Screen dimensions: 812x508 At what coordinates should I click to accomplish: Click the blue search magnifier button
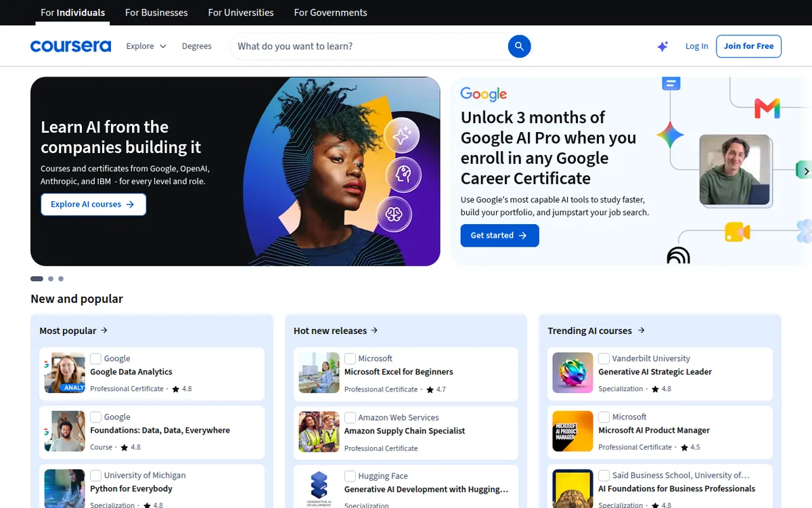click(x=519, y=46)
